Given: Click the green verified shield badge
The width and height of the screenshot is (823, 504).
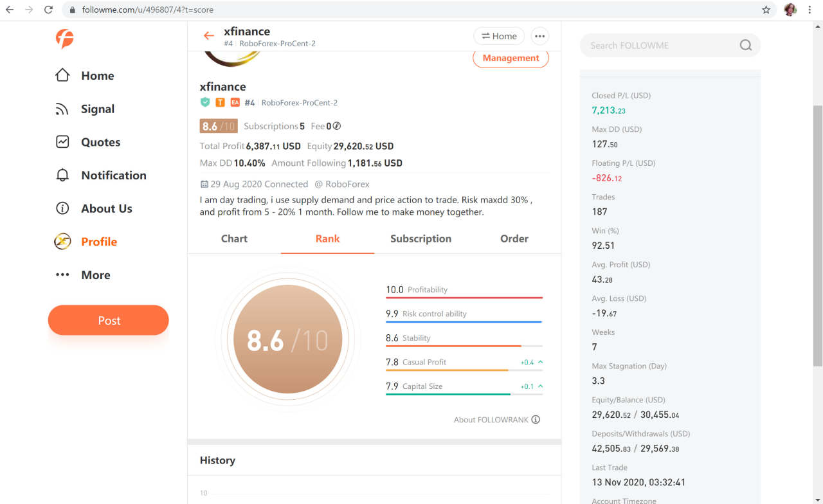Looking at the screenshot, I should click(205, 102).
